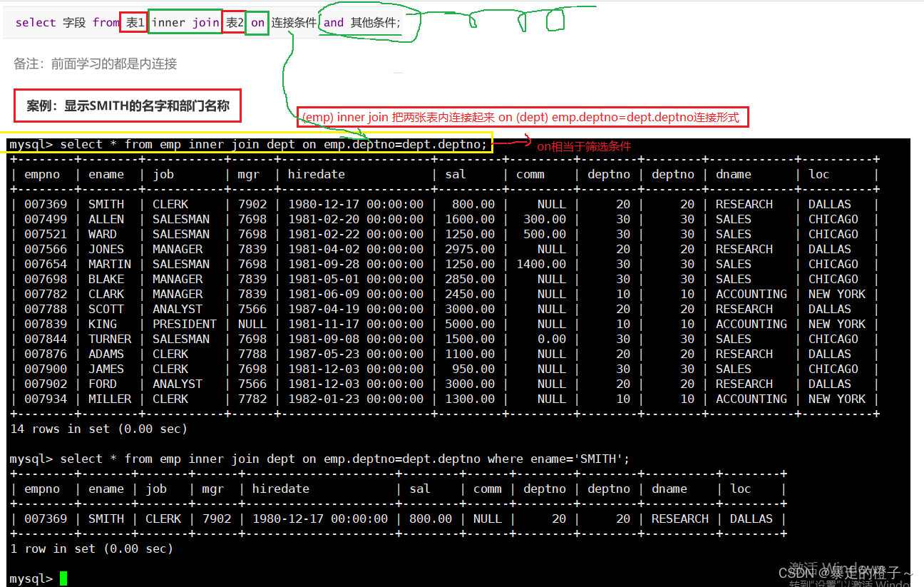Click ename cell 'SCOTT'
The width and height of the screenshot is (924, 587).
click(x=106, y=309)
